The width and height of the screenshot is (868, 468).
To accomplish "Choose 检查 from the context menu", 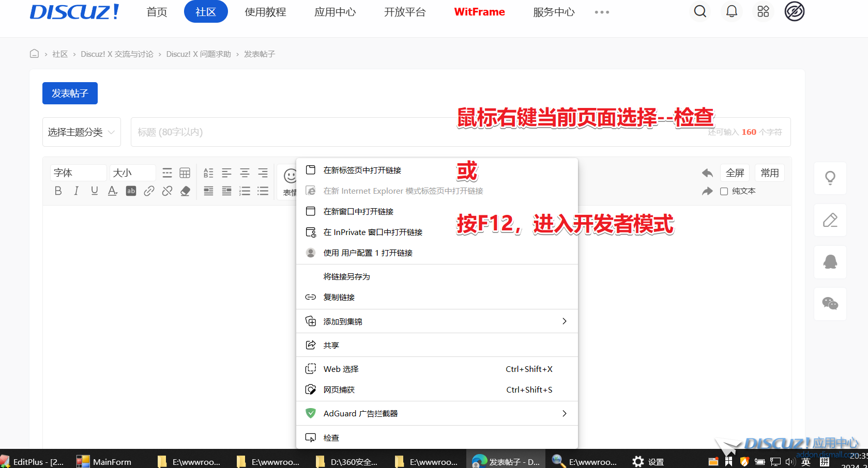I will (331, 438).
